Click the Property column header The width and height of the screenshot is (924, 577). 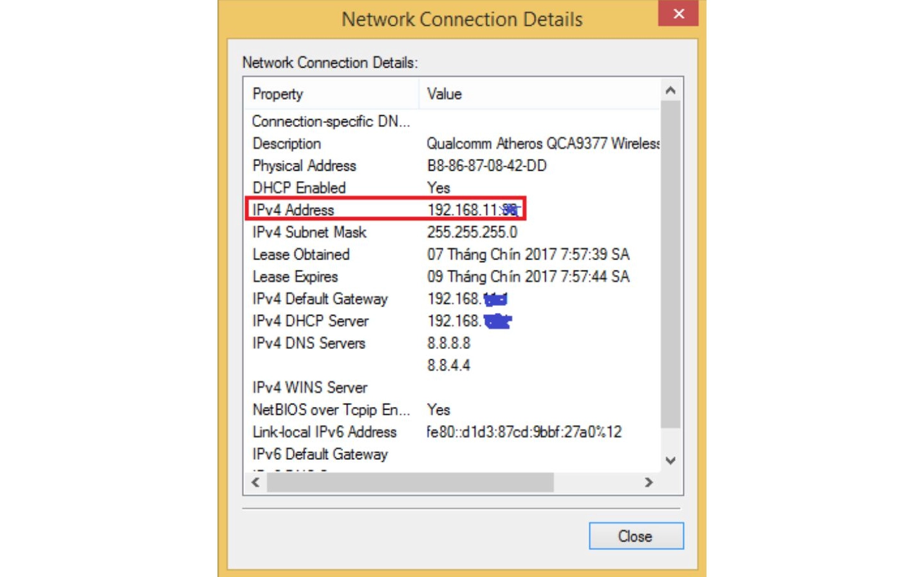pyautogui.click(x=279, y=94)
